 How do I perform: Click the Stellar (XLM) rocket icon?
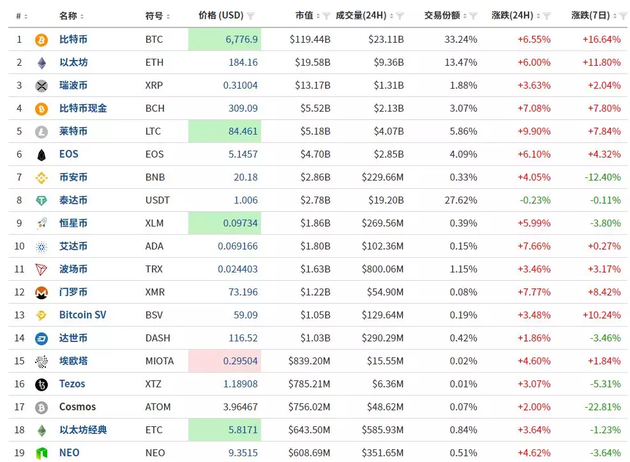[x=41, y=223]
